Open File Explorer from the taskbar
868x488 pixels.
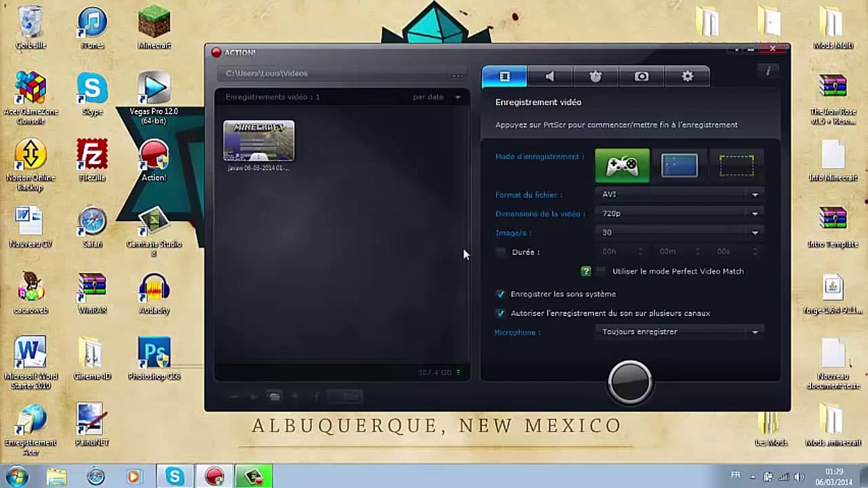point(57,476)
